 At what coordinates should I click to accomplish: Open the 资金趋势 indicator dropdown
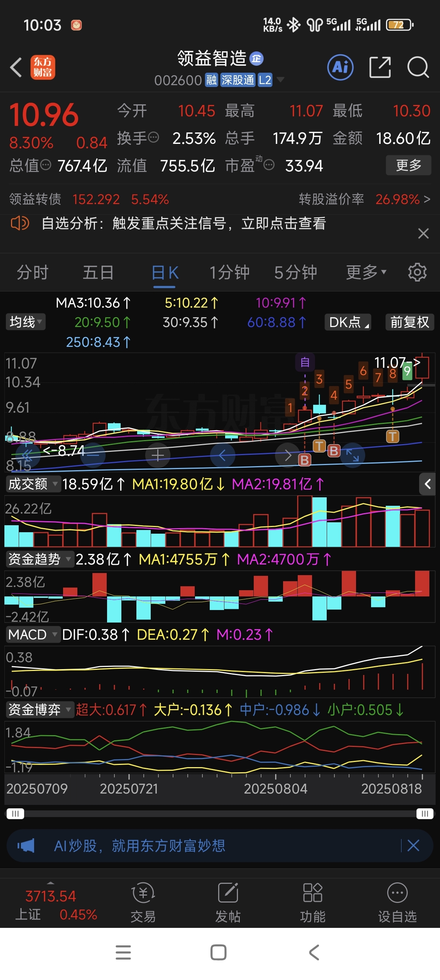(x=40, y=559)
